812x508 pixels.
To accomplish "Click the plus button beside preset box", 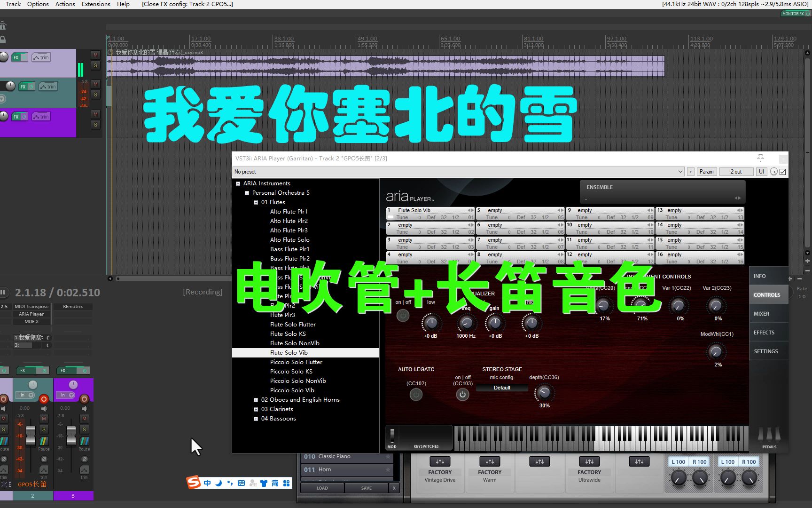I will click(x=691, y=172).
